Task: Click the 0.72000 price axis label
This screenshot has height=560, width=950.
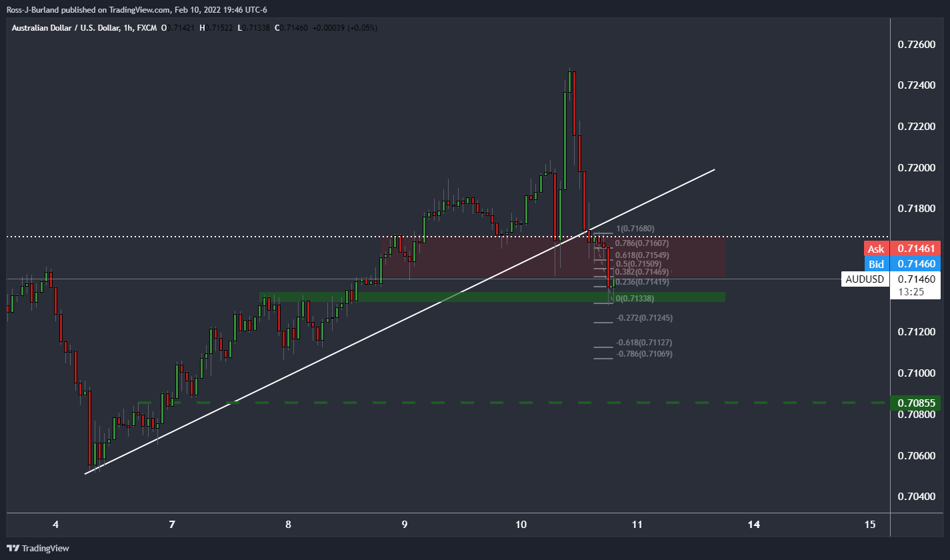Action: 916,167
